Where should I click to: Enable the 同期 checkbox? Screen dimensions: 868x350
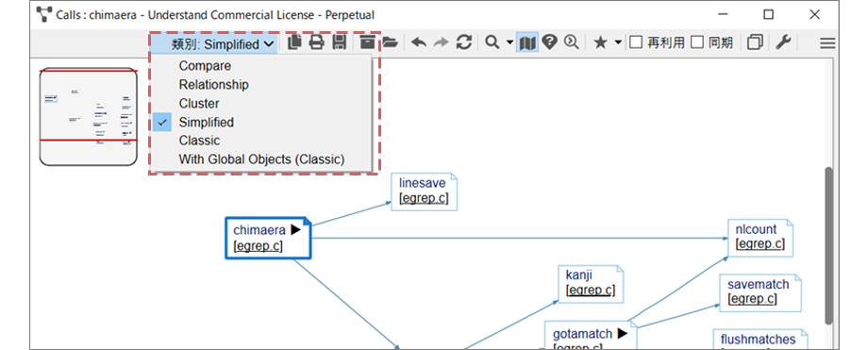pos(697,42)
